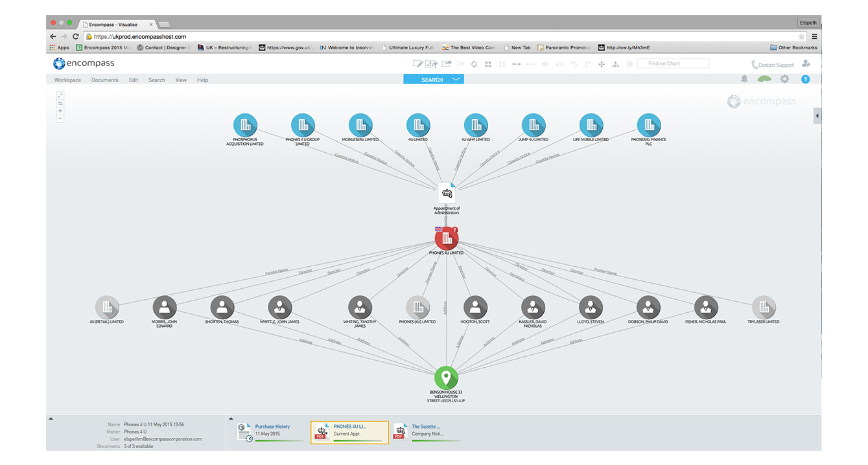This screenshot has width=868, height=465.
Task: Zoom out with the minus control
Action: click(x=60, y=119)
